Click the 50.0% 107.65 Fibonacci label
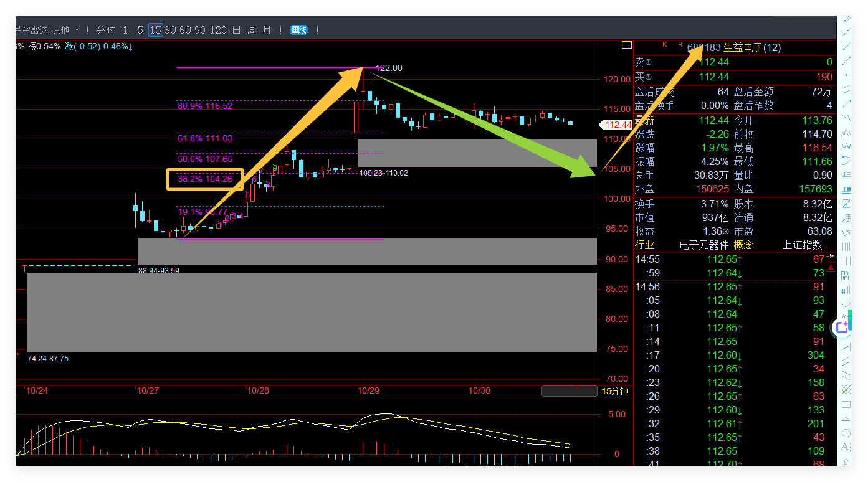Screen dimensions: 868x482 pyautogui.click(x=205, y=159)
